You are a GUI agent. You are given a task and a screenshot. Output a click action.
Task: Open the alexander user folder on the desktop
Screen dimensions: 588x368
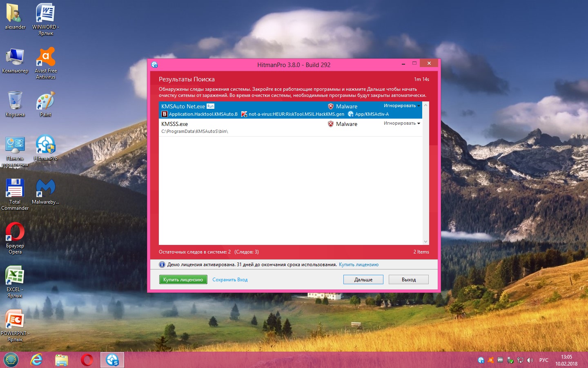pyautogui.click(x=15, y=16)
